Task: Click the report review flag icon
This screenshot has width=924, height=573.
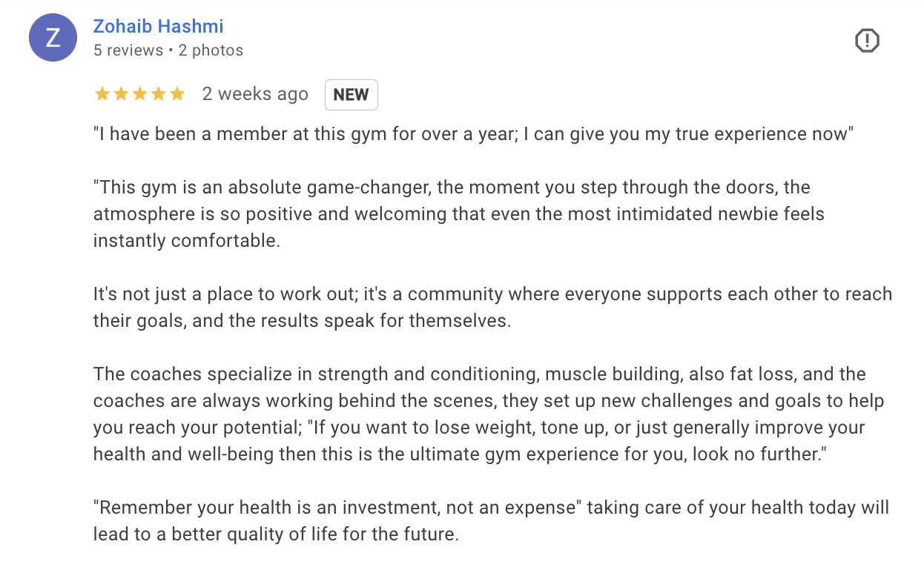Action: [867, 41]
